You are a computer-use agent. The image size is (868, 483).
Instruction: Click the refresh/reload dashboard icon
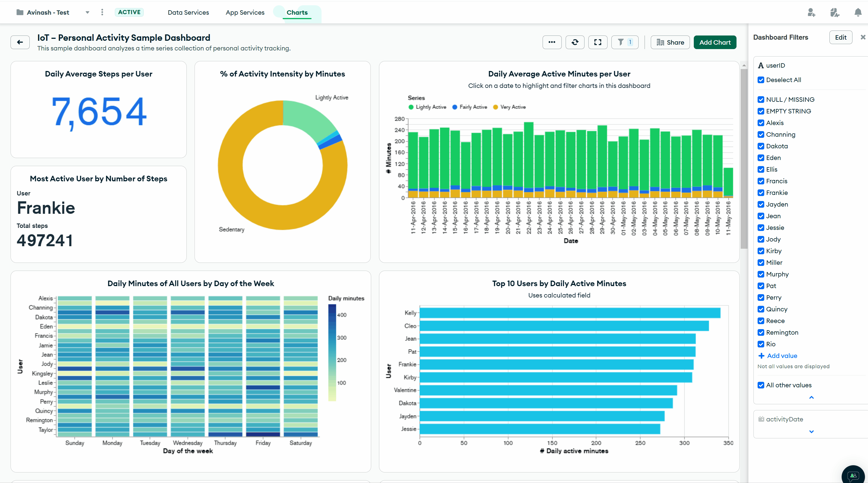coord(575,42)
